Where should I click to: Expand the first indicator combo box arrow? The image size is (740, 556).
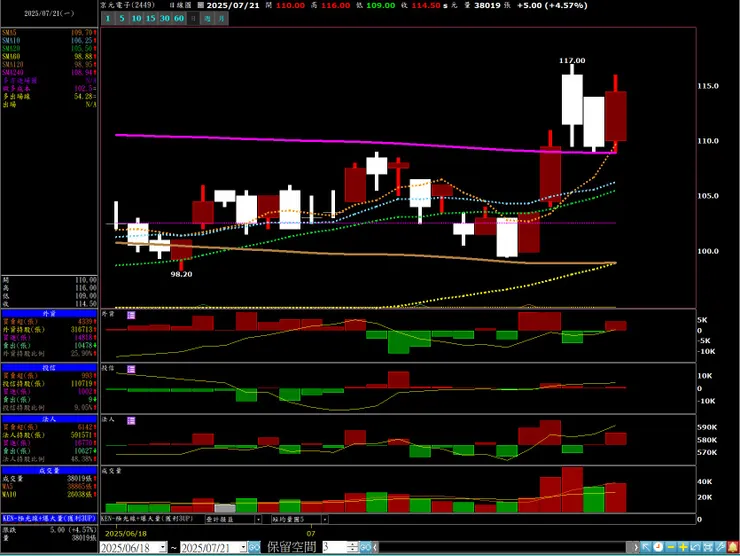(x=258, y=519)
